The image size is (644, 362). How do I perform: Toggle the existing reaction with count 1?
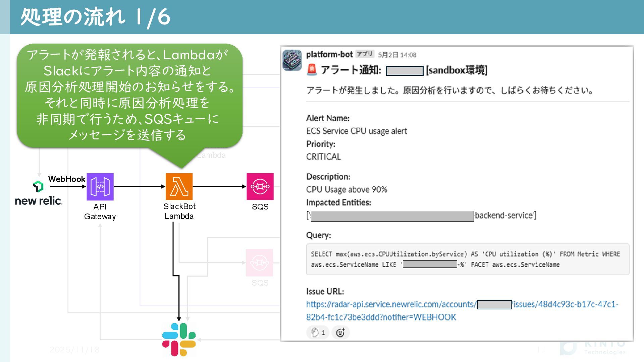coord(318,333)
